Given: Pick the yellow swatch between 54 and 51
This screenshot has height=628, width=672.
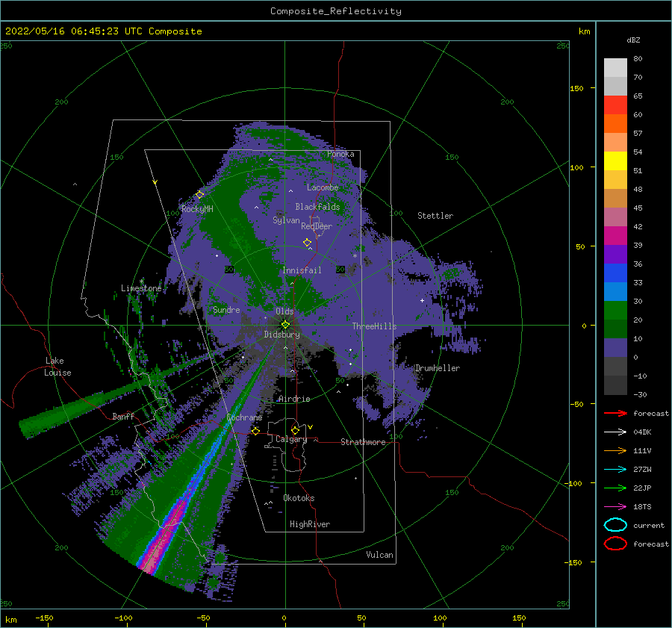Looking at the screenshot, I should point(615,161).
